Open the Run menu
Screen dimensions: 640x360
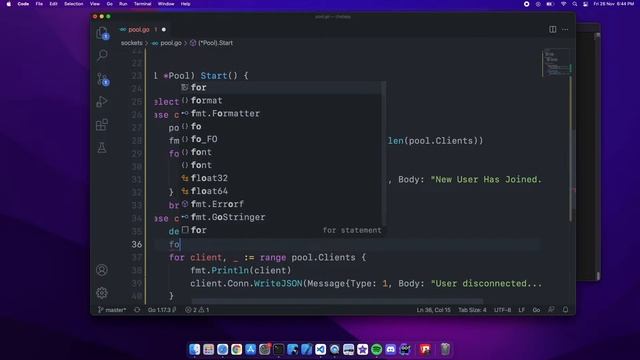point(123,4)
